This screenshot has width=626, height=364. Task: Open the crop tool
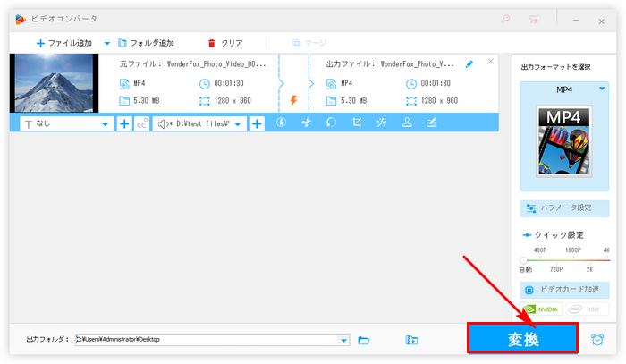point(356,123)
